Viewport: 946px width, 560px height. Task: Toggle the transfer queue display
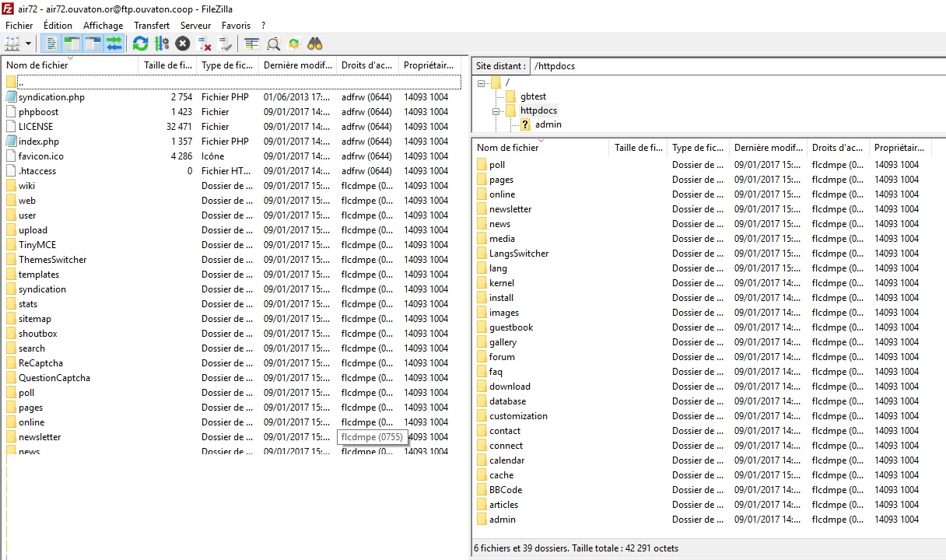[x=114, y=44]
